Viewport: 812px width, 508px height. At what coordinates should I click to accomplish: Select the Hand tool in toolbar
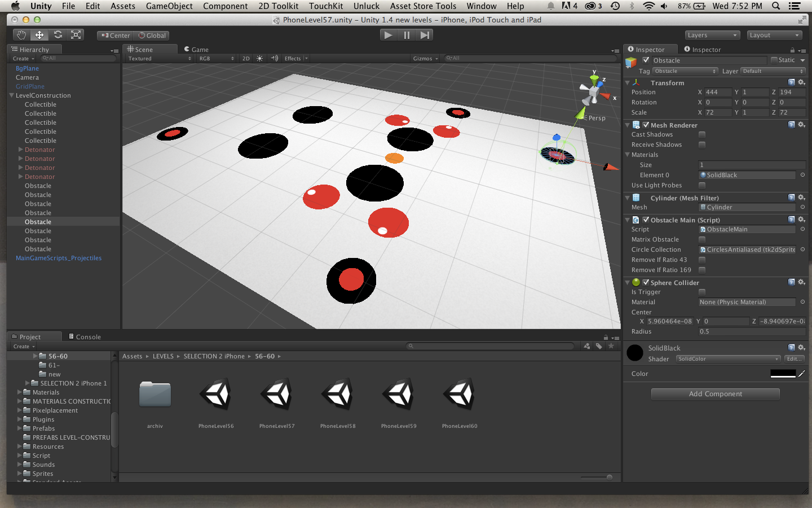tap(21, 35)
